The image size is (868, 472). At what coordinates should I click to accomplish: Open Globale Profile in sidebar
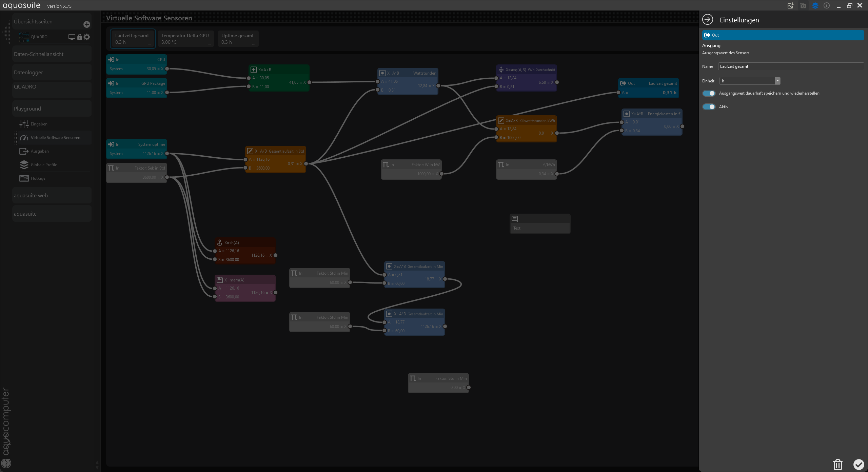coord(44,165)
